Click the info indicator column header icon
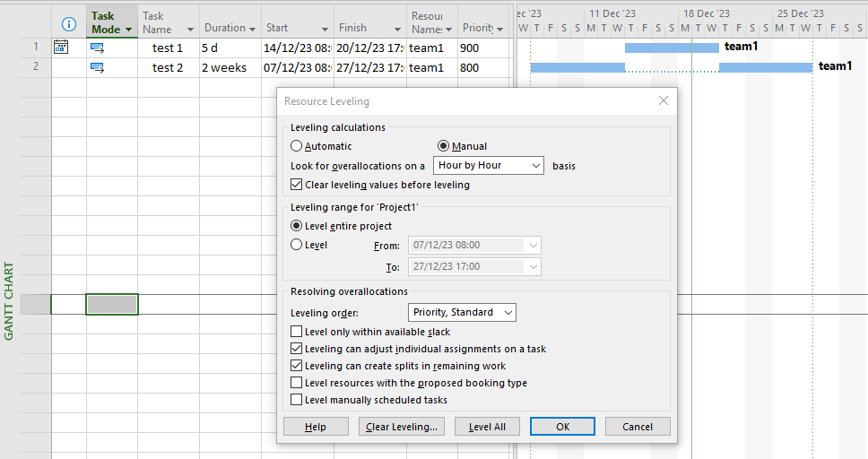Screen dimensions: 868x459 point(69,24)
